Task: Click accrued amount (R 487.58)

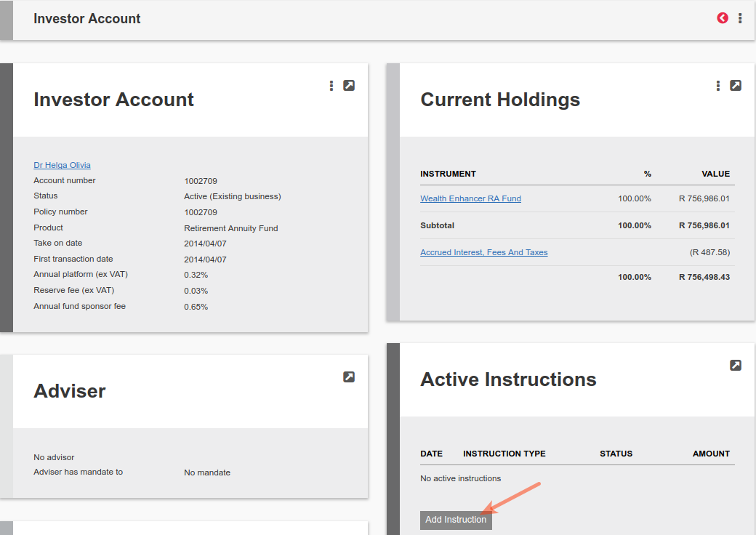Action: pyautogui.click(x=709, y=252)
